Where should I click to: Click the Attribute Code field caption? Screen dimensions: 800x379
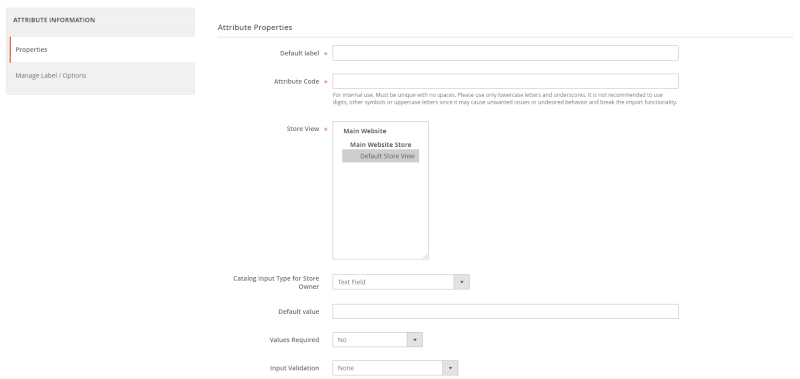(296, 82)
